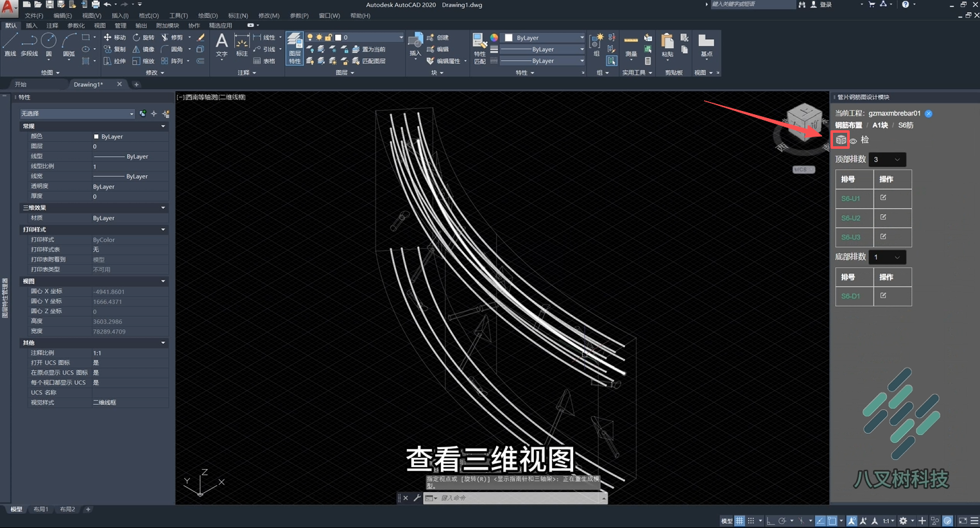Click the S6-U1 row link

point(850,198)
